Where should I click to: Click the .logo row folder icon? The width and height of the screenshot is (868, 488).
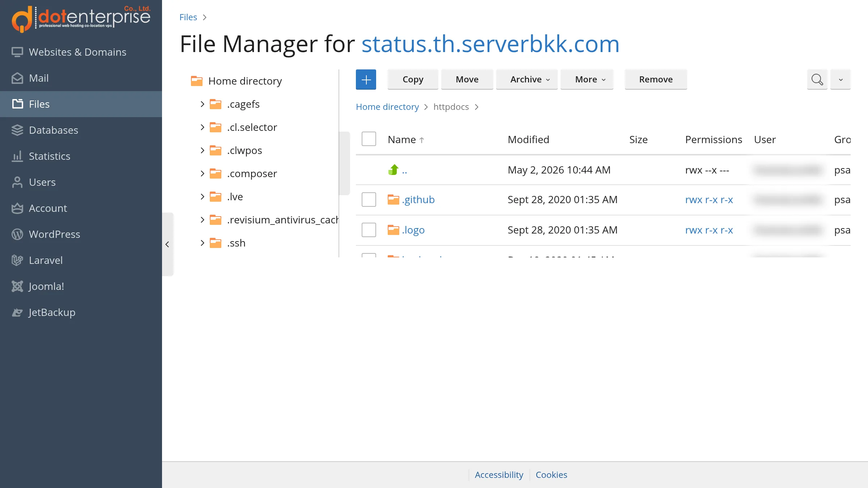(x=393, y=230)
